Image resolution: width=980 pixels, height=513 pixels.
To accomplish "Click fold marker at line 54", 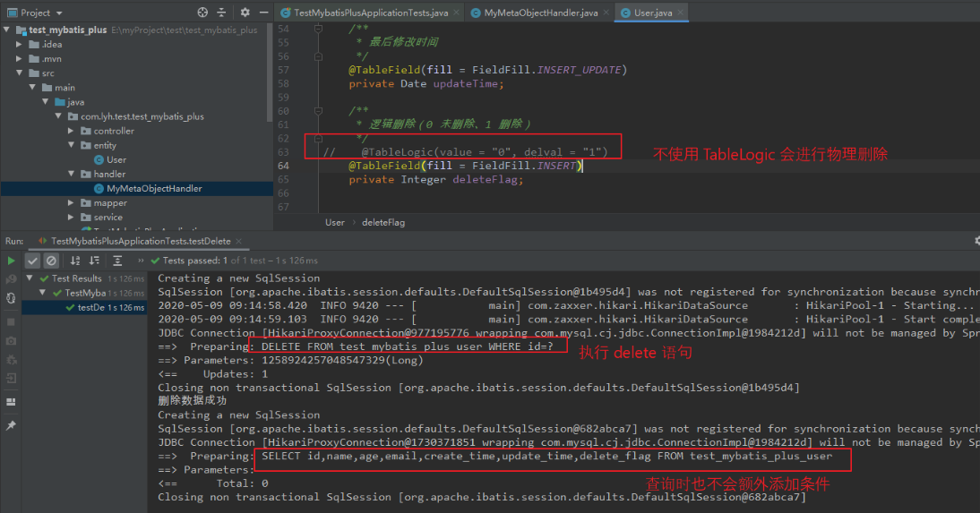I will coord(318,29).
